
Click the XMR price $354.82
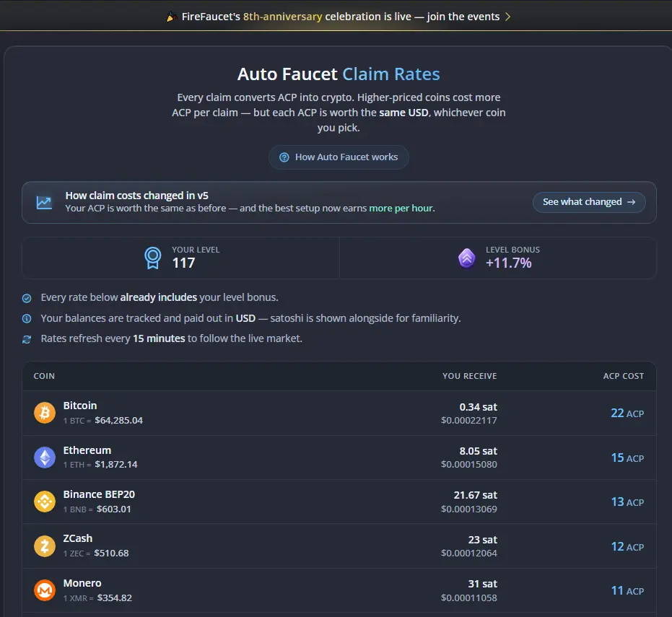click(x=115, y=598)
